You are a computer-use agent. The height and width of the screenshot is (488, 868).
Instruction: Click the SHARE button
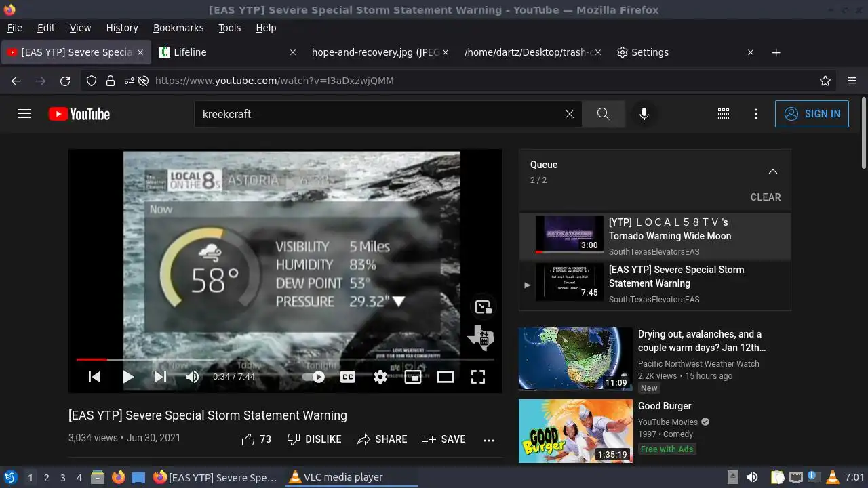[x=382, y=439]
